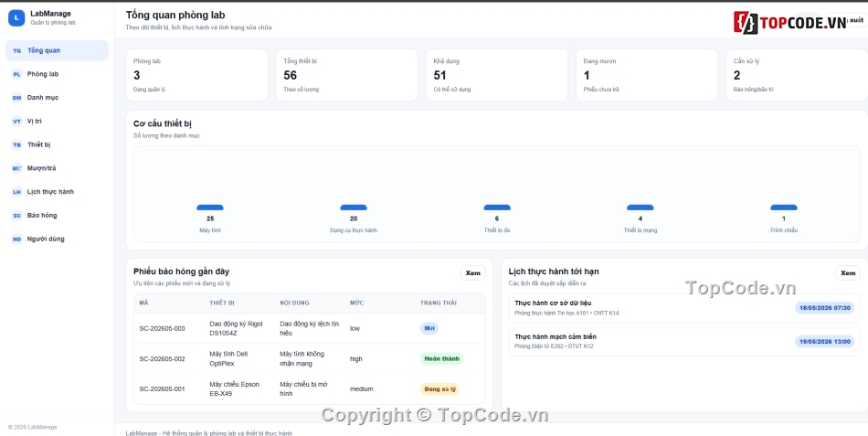
Task: Click the VT badge icon for Vị trí
Action: 16,122
